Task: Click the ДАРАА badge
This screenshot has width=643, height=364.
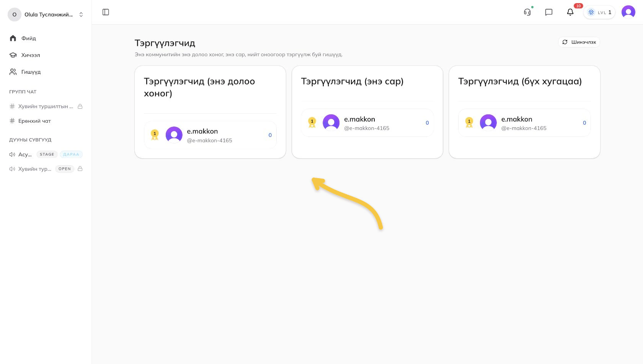Action: pyautogui.click(x=71, y=154)
